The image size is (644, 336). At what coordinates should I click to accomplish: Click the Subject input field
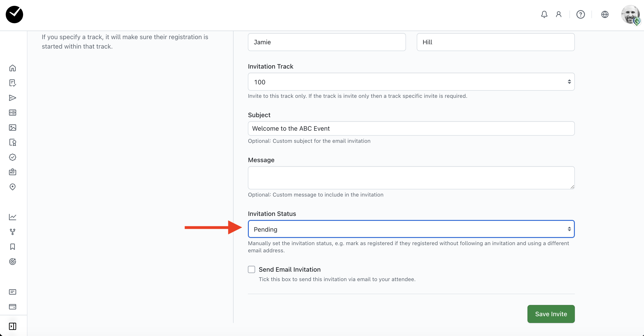click(411, 128)
